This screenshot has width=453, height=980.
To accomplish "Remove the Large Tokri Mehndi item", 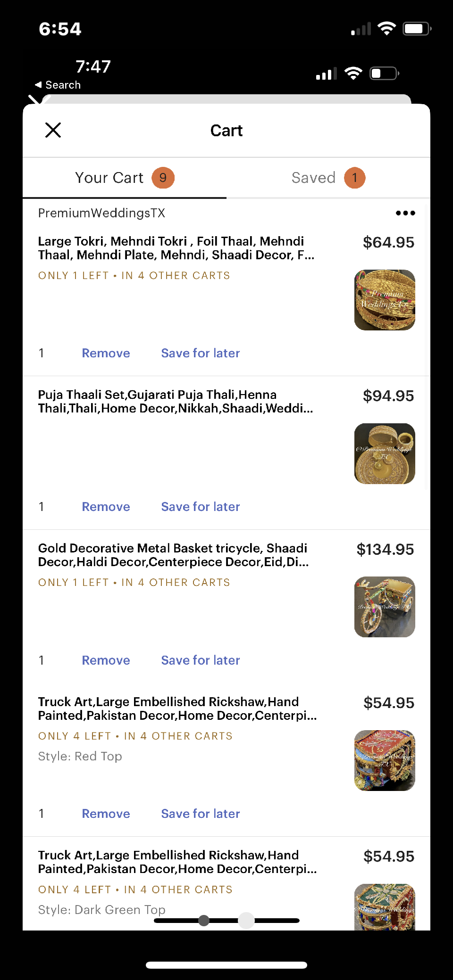I will pyautogui.click(x=106, y=353).
